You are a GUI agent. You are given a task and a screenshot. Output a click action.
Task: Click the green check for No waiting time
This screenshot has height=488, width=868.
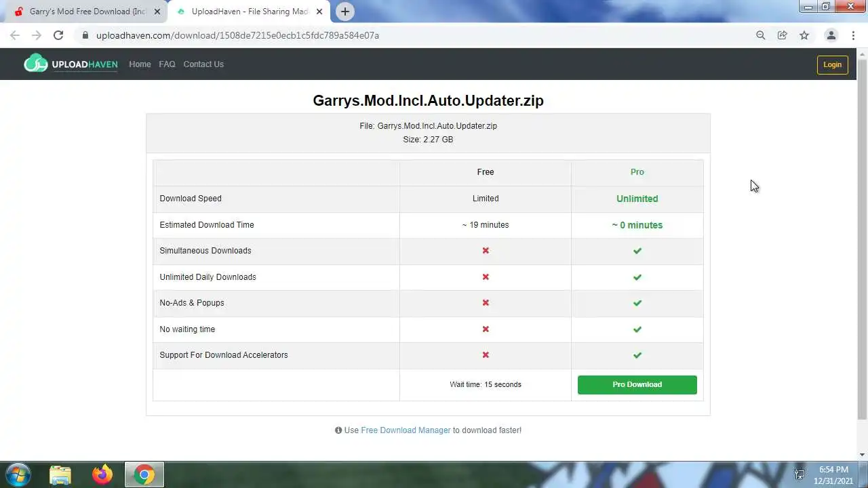click(x=637, y=329)
